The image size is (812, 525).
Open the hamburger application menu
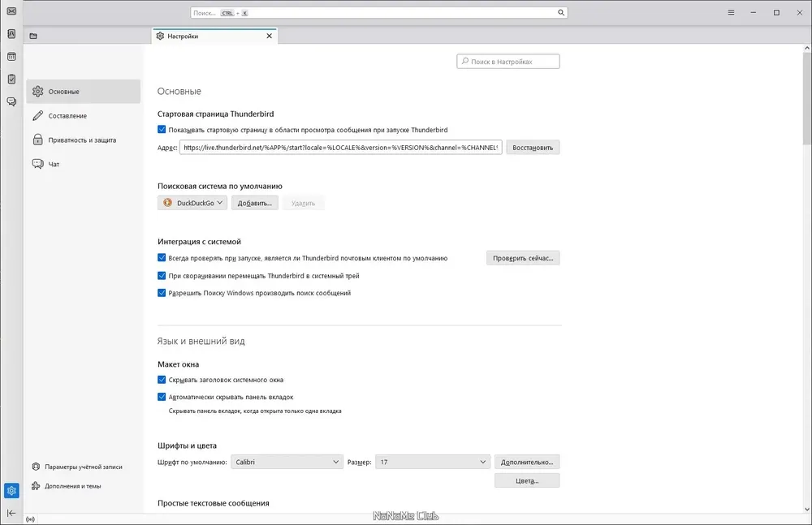(731, 12)
